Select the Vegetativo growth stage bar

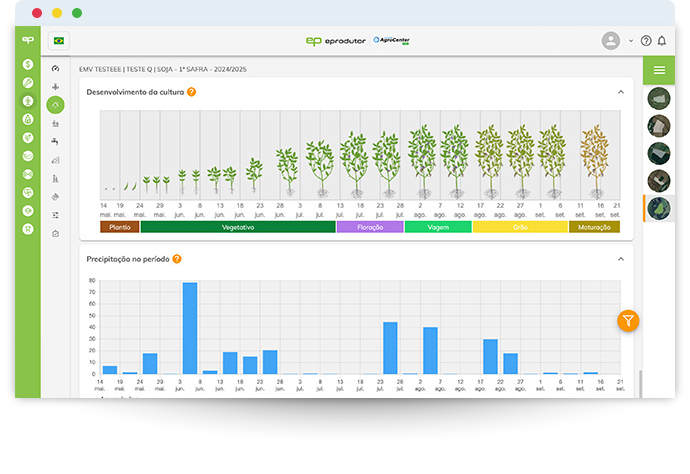click(x=237, y=227)
